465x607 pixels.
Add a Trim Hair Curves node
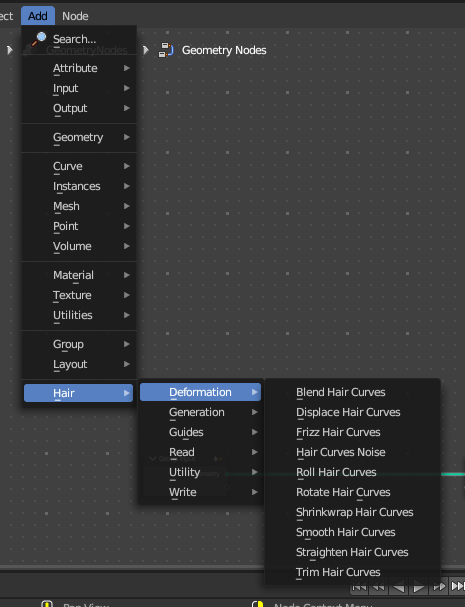(x=353, y=572)
